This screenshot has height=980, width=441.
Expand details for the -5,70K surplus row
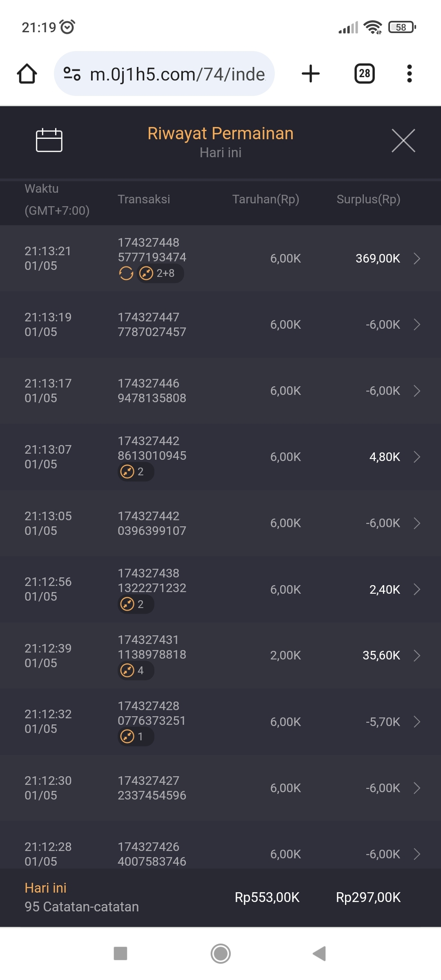click(416, 722)
